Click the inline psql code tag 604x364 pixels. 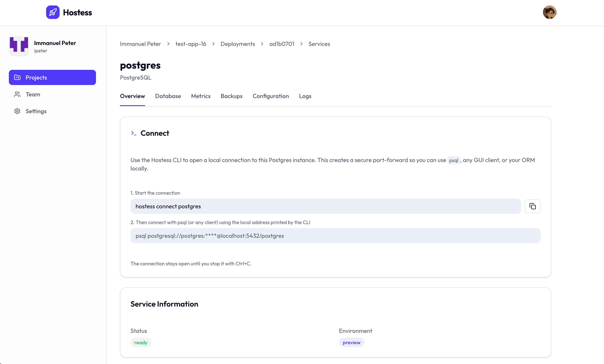[453, 160]
